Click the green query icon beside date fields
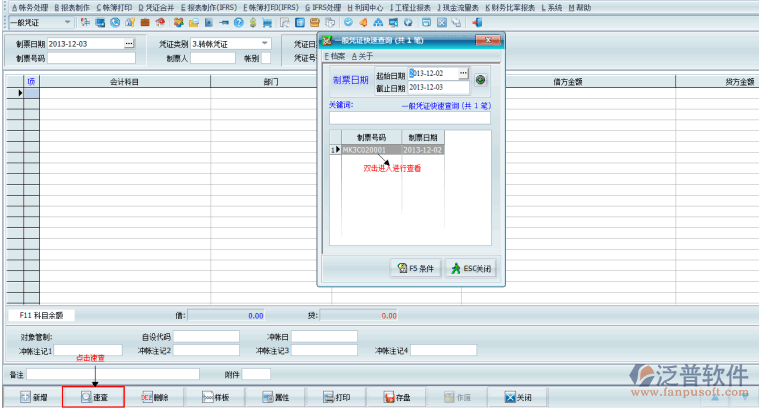 pos(480,79)
